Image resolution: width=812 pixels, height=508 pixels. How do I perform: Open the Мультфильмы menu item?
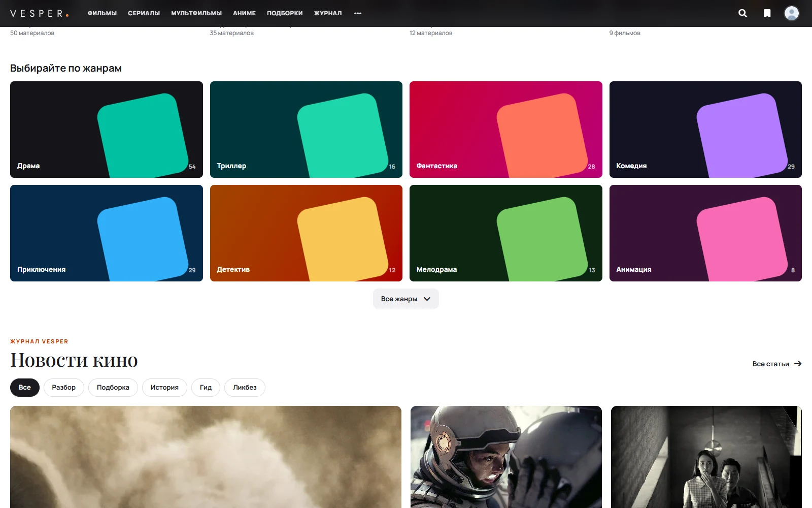pyautogui.click(x=196, y=13)
